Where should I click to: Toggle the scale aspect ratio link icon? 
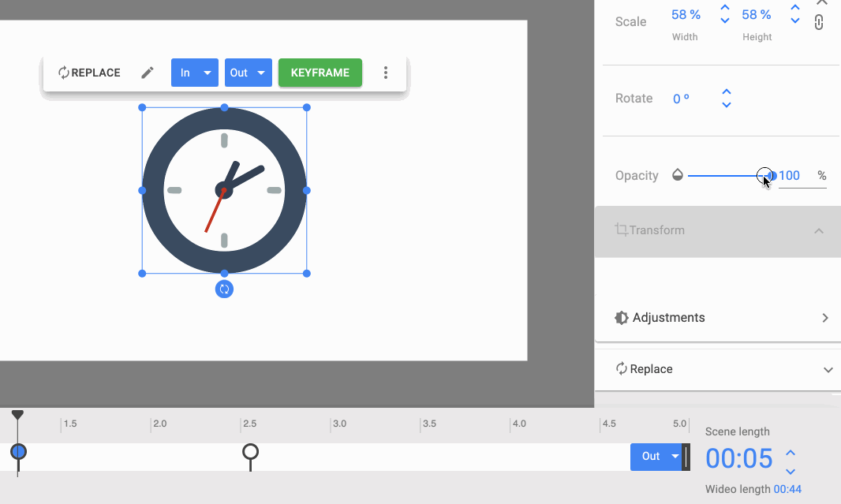click(818, 22)
